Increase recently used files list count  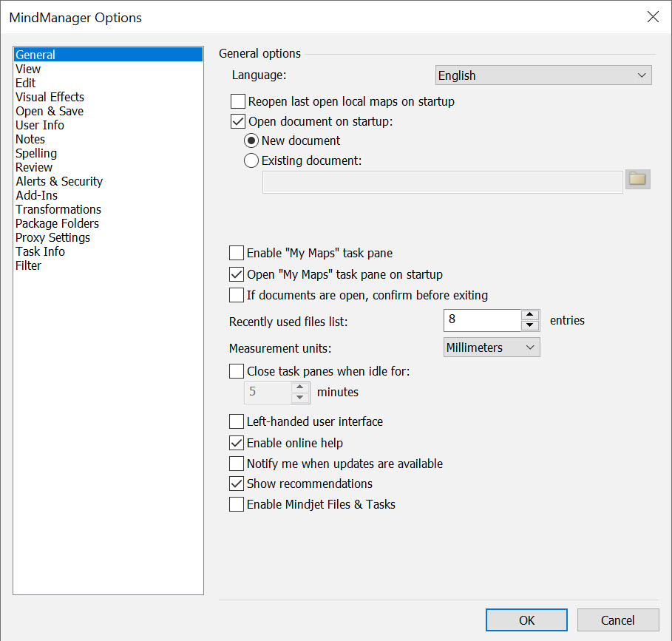(530, 315)
